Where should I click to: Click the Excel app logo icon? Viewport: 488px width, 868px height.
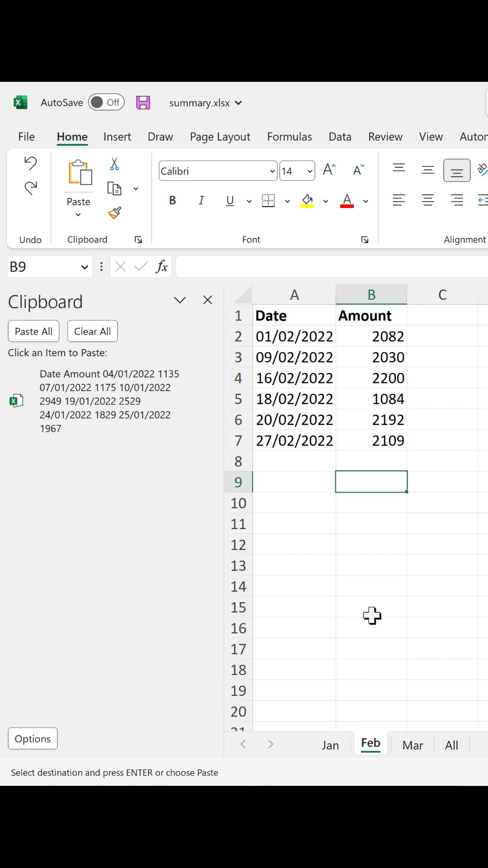tap(20, 103)
